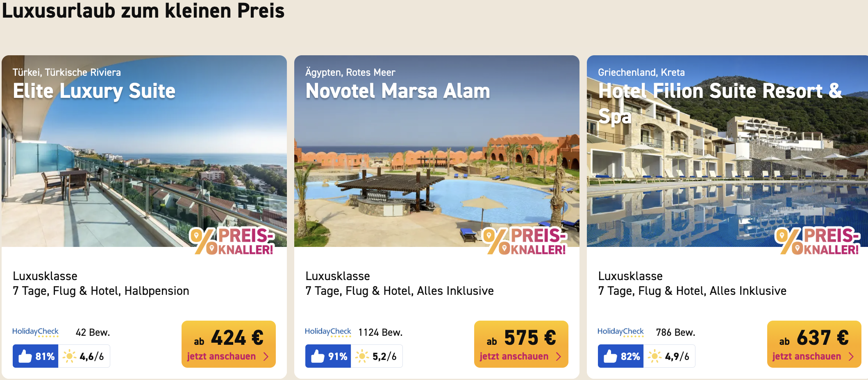The image size is (868, 380).
Task: Click the 82% thumbs-up rating badge
Action: [621, 356]
